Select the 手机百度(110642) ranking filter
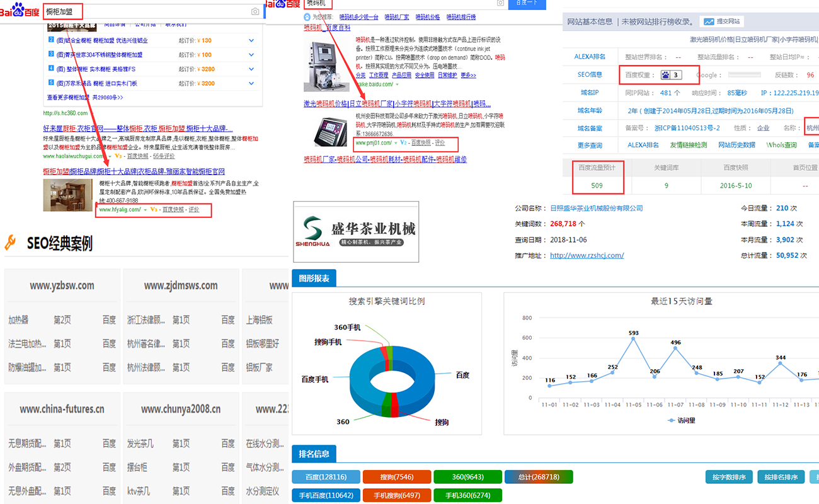The height and width of the screenshot is (504, 819). coord(326,495)
